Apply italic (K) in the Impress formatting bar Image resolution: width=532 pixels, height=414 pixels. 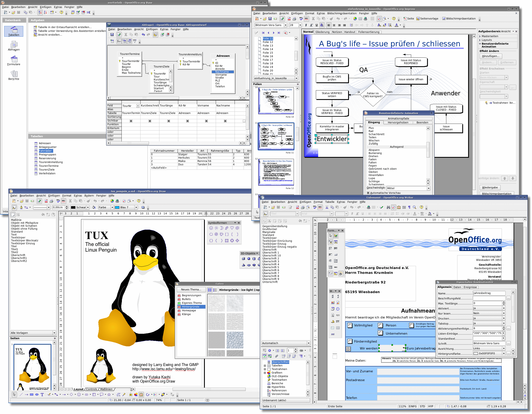311,25
